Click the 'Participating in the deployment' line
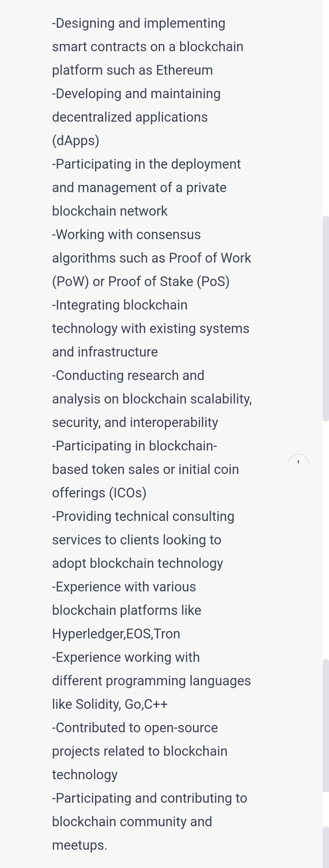 pyautogui.click(x=146, y=164)
